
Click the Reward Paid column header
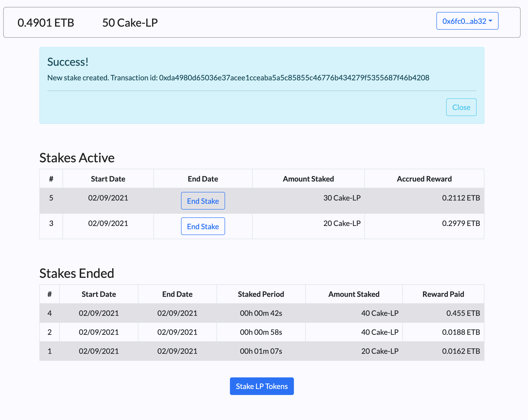coord(443,294)
